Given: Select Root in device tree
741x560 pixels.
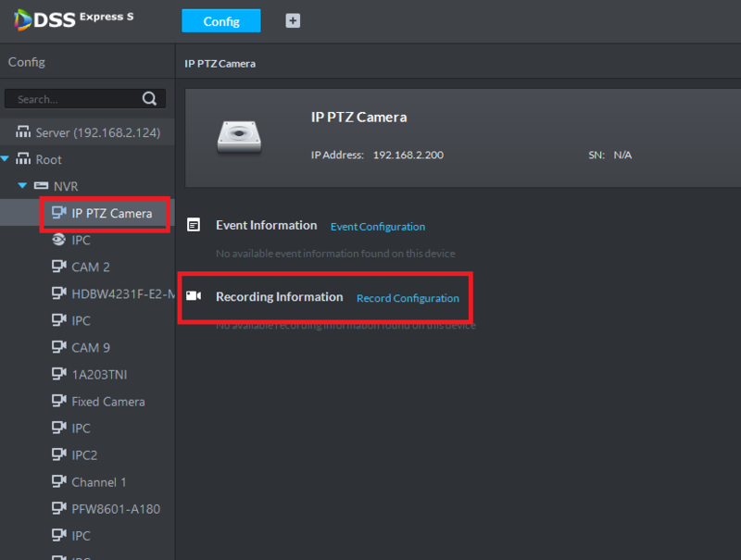Looking at the screenshot, I should (49, 159).
